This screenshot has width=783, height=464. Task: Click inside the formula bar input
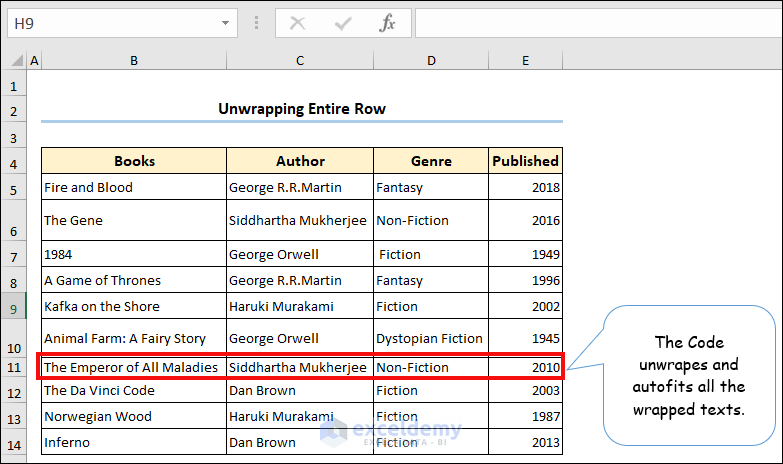(x=599, y=23)
